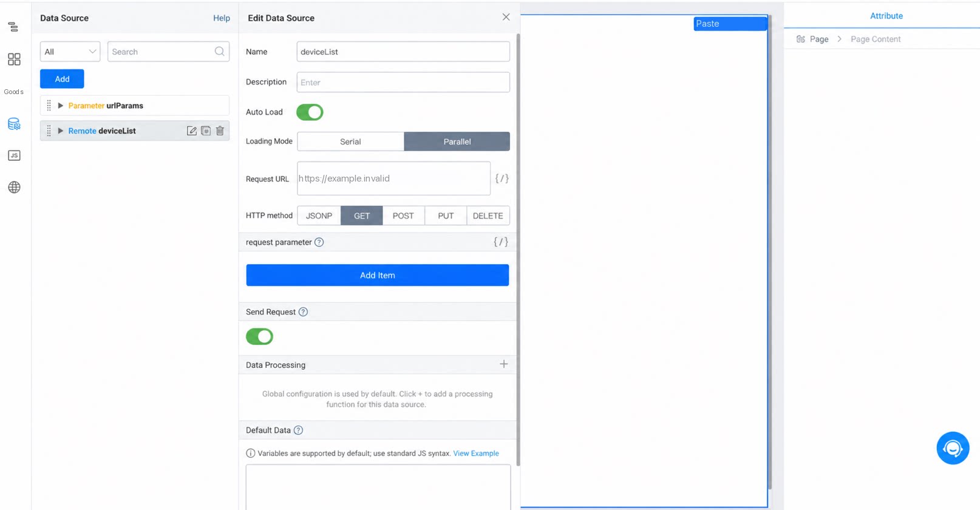Image resolution: width=980 pixels, height=510 pixels.
Task: Open the All type filter dropdown
Action: point(70,52)
